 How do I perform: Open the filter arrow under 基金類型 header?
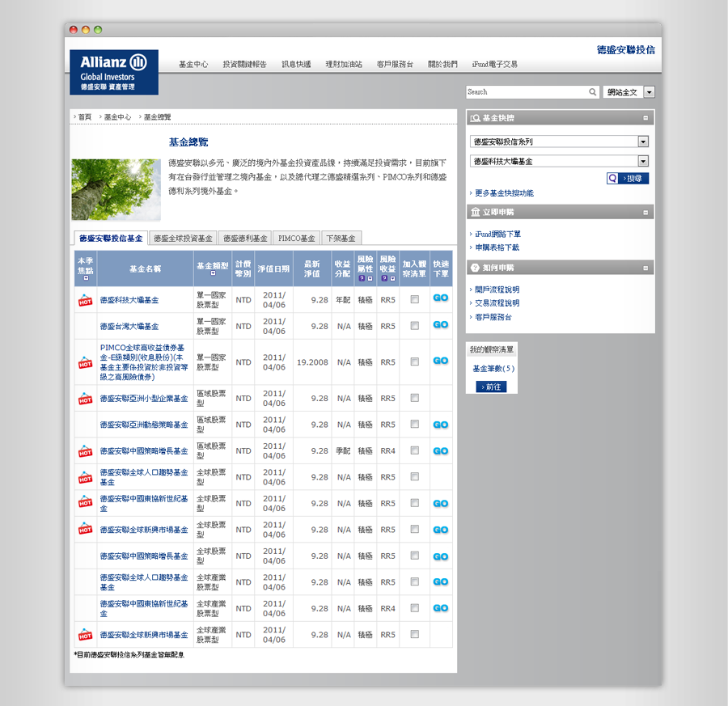click(x=213, y=273)
